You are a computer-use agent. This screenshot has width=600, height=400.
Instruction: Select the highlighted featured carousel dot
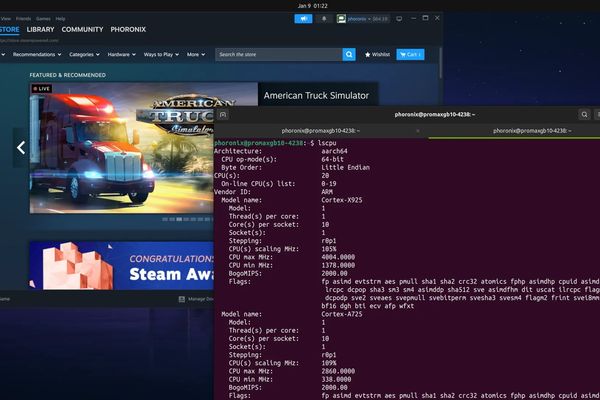(x=179, y=219)
